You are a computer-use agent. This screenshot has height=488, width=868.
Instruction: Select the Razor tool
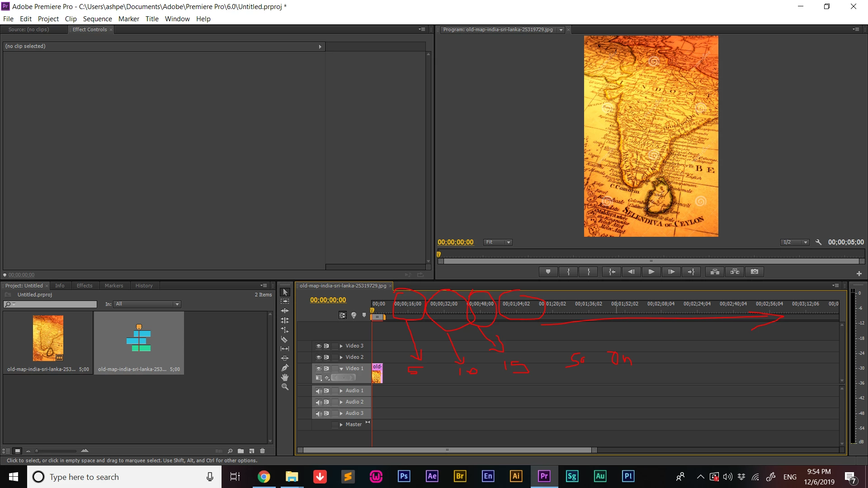tap(284, 339)
